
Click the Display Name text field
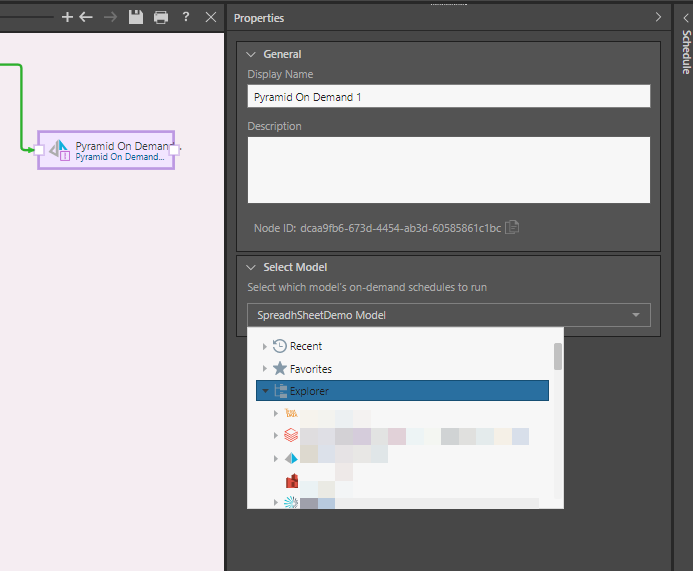(x=449, y=96)
